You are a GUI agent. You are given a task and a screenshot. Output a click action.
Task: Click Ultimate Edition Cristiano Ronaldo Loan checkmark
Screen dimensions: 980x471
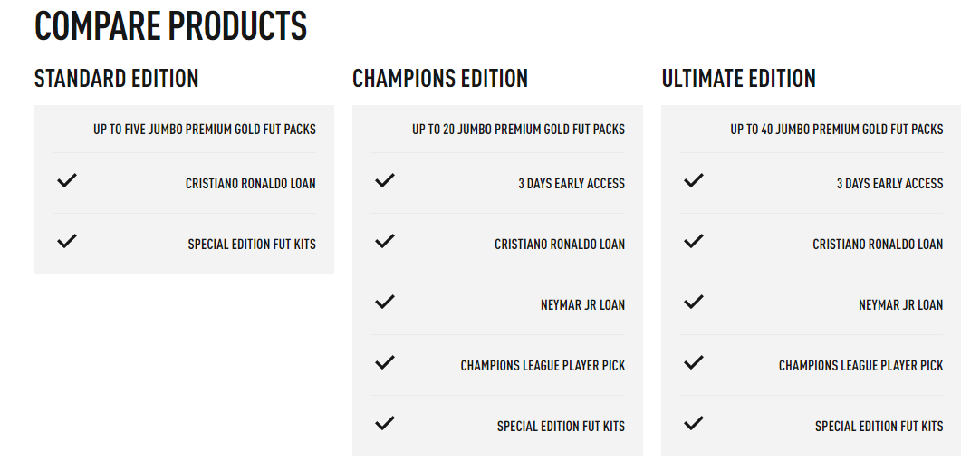pos(694,241)
